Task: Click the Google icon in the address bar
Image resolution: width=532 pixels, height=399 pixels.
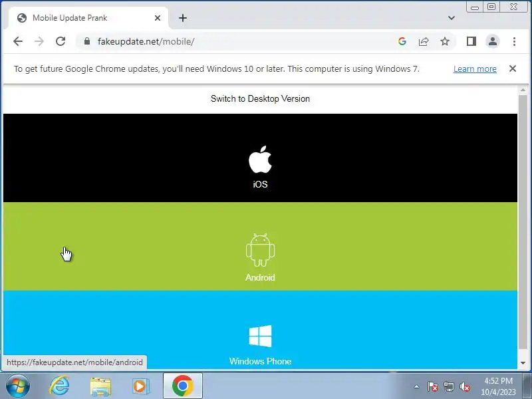Action: 402,41
